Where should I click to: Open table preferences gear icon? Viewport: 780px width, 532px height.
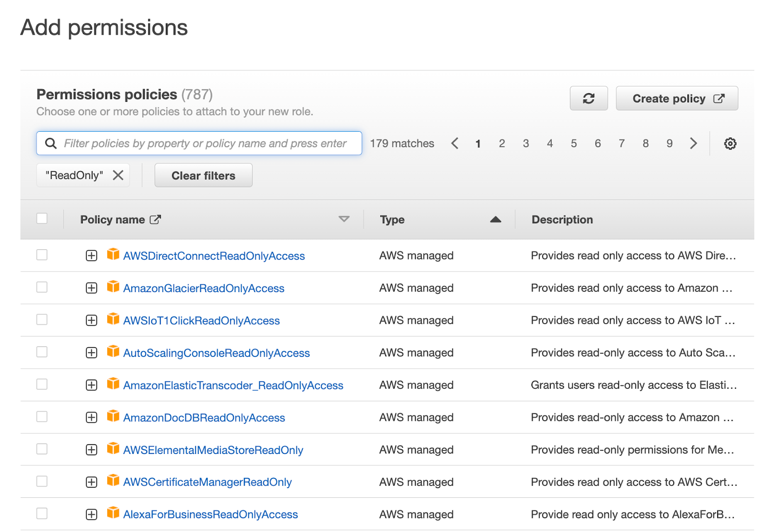pos(730,143)
